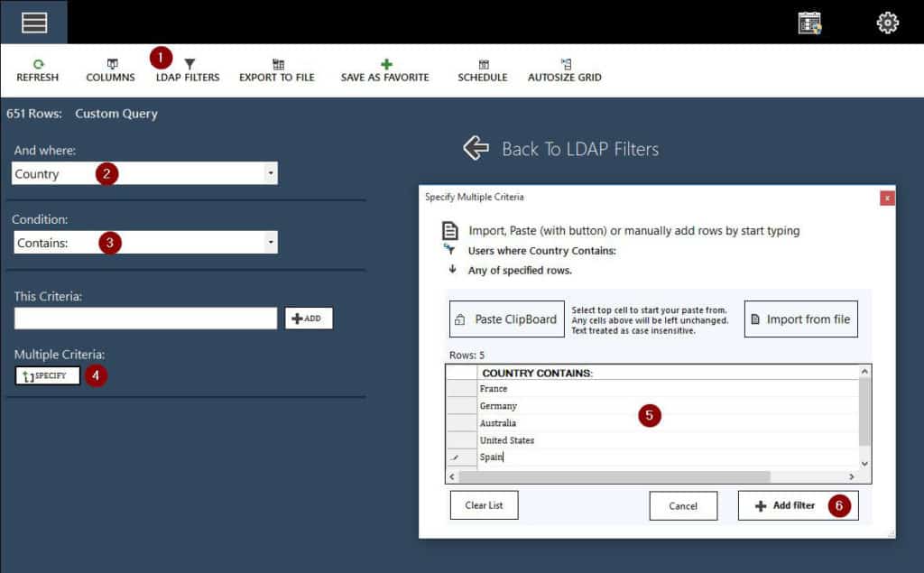924x573 pixels.
Task: Click the Refresh toolbar button
Action: (38, 70)
